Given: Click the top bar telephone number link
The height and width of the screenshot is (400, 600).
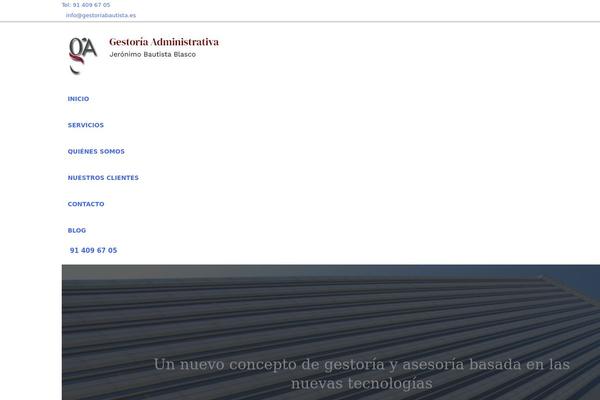Looking at the screenshot, I should tap(86, 5).
